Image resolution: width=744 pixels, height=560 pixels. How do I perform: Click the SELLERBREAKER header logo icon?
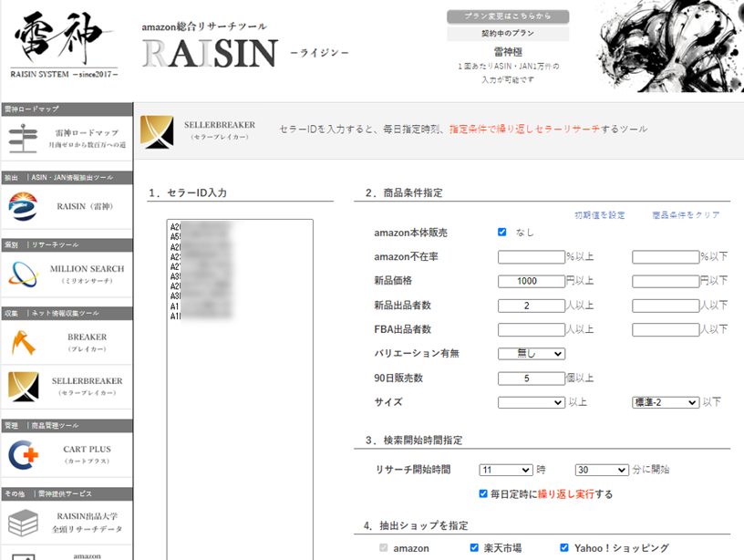157,131
